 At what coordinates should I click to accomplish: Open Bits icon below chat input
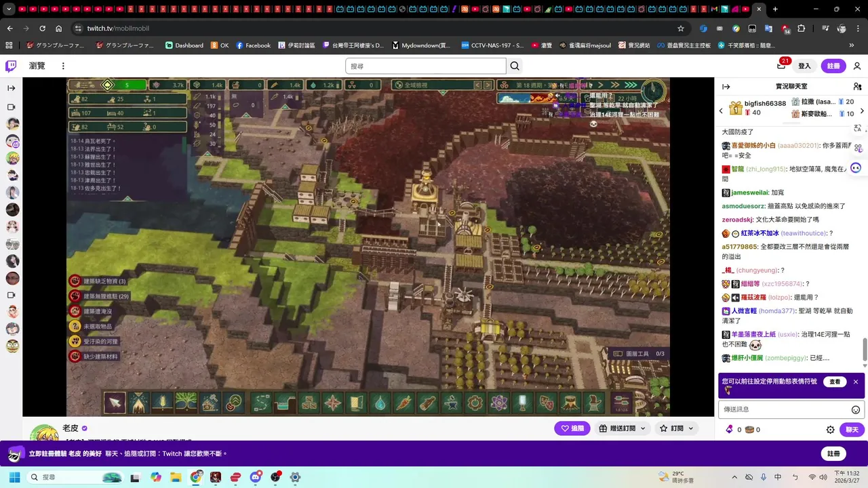pyautogui.click(x=729, y=430)
